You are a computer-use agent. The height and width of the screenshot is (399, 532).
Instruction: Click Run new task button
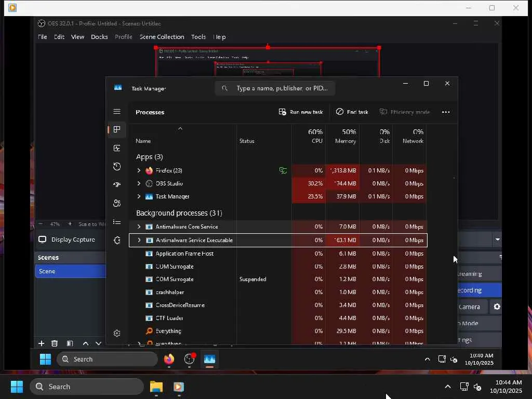click(301, 112)
